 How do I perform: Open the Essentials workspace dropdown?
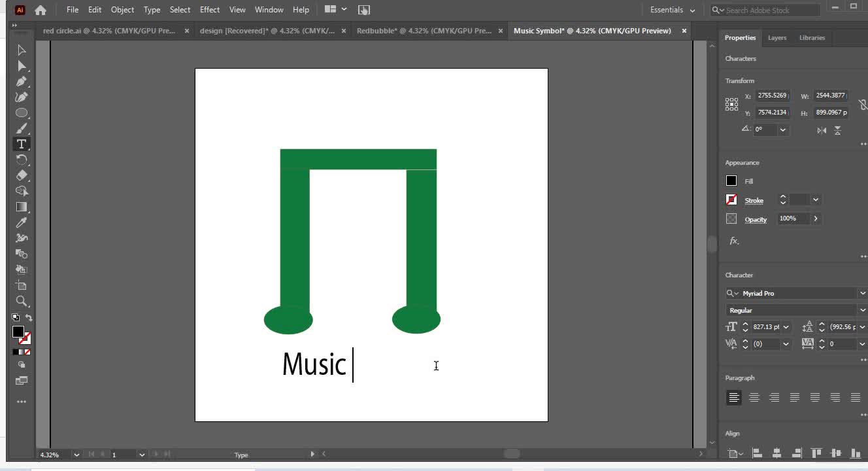coord(673,10)
